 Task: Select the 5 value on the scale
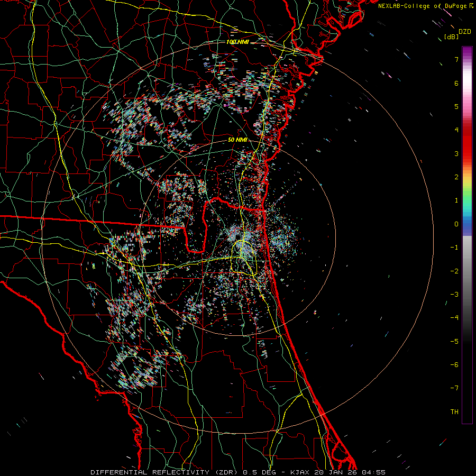tap(456, 106)
